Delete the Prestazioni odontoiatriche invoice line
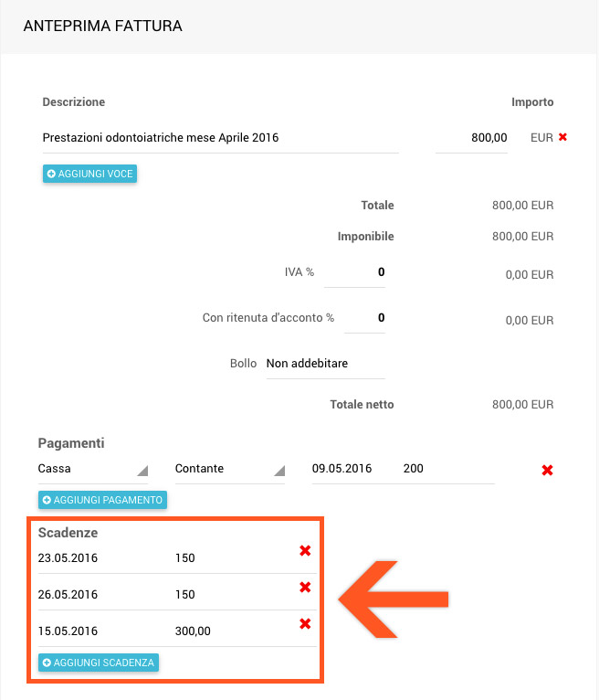This screenshot has width=599, height=700. point(562,137)
